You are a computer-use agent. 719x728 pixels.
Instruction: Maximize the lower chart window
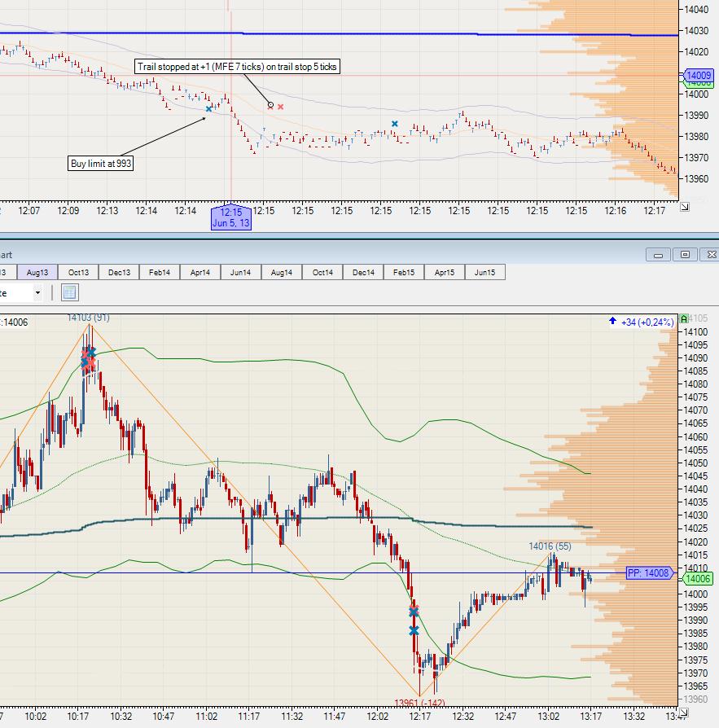click(x=685, y=254)
